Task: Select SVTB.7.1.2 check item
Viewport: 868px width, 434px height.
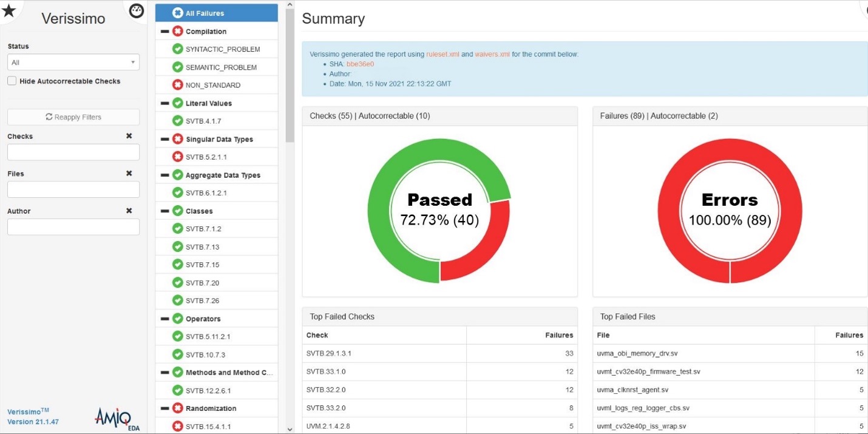Action: 203,229
